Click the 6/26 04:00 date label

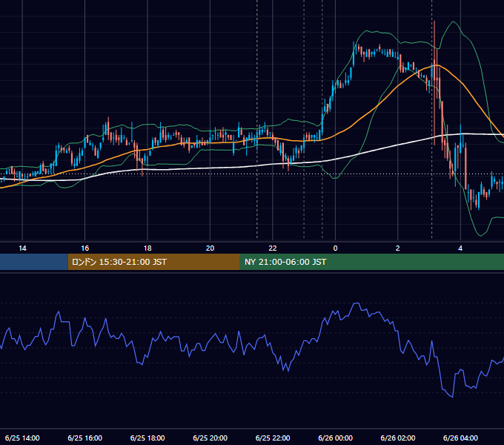pos(460,438)
